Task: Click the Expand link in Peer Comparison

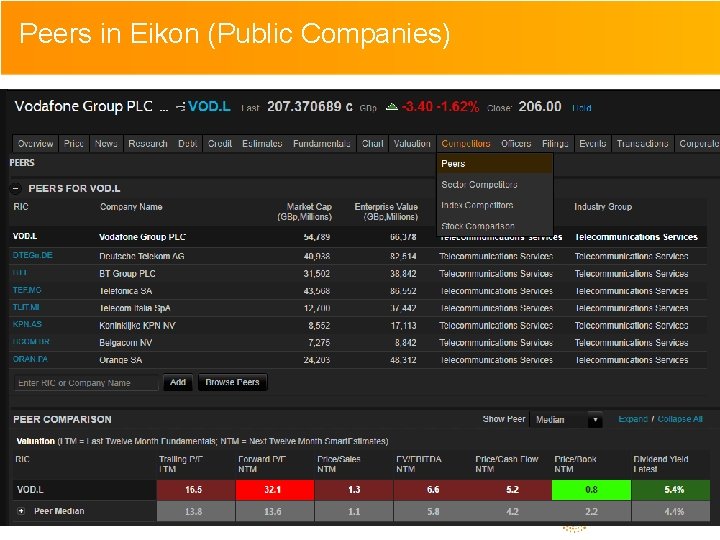Action: [633, 419]
